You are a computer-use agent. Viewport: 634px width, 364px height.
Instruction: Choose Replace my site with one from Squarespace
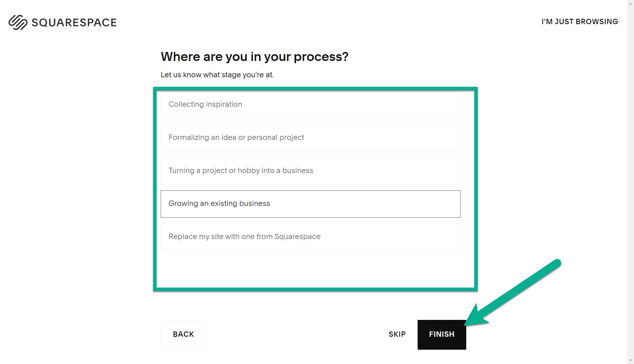(x=310, y=237)
